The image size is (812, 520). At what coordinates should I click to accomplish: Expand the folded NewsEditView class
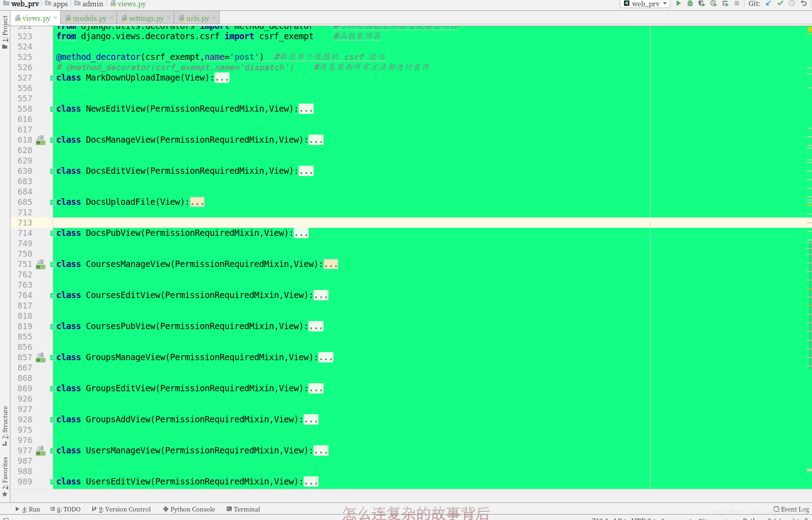(53, 109)
